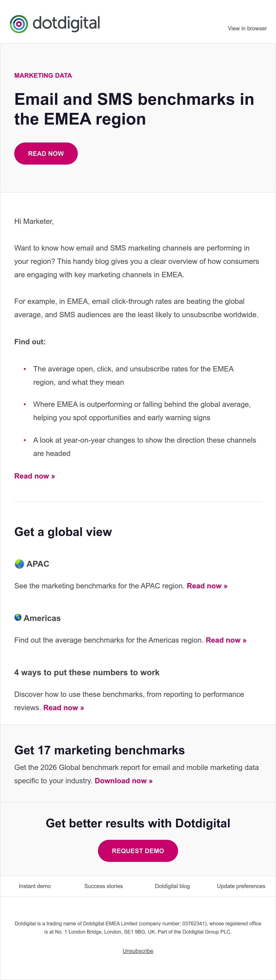
Task: Open Update preferences footer link
Action: (241, 886)
